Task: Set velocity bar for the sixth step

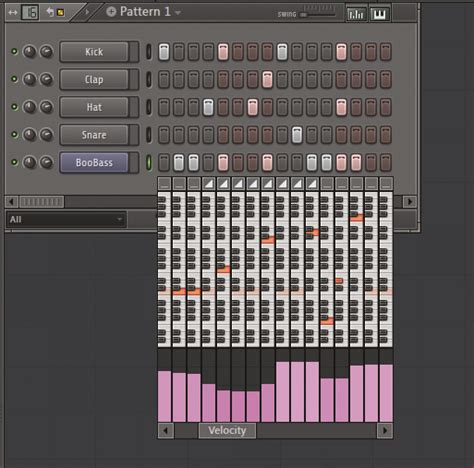Action: (x=238, y=406)
